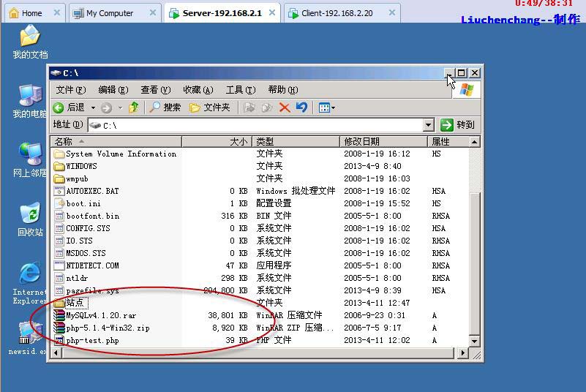Select the ntldr file icon
This screenshot has height=392, width=586.
click(59, 278)
